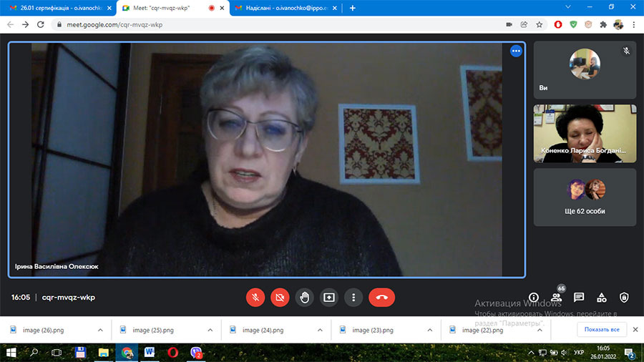The width and height of the screenshot is (644, 362).
Task: Leave the call with red hang-up button
Action: tap(382, 297)
